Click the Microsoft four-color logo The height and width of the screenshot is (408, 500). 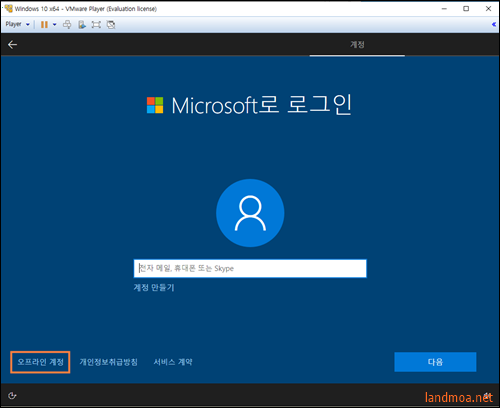(155, 105)
